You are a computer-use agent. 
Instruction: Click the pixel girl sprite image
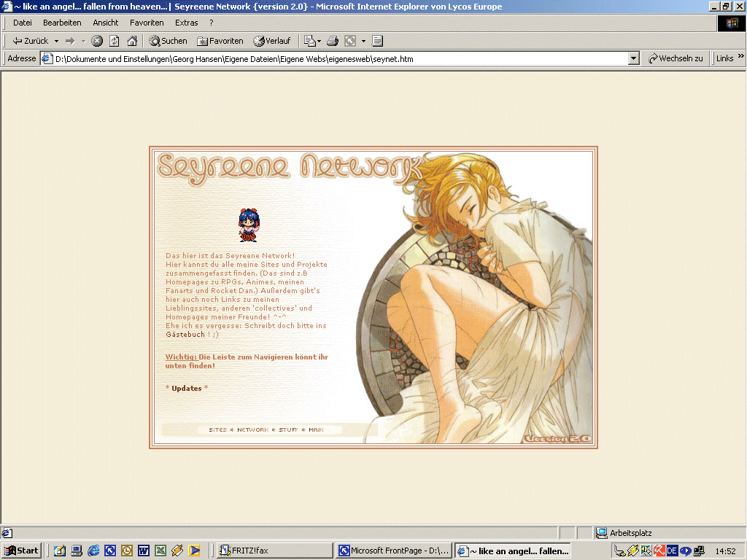tap(249, 225)
